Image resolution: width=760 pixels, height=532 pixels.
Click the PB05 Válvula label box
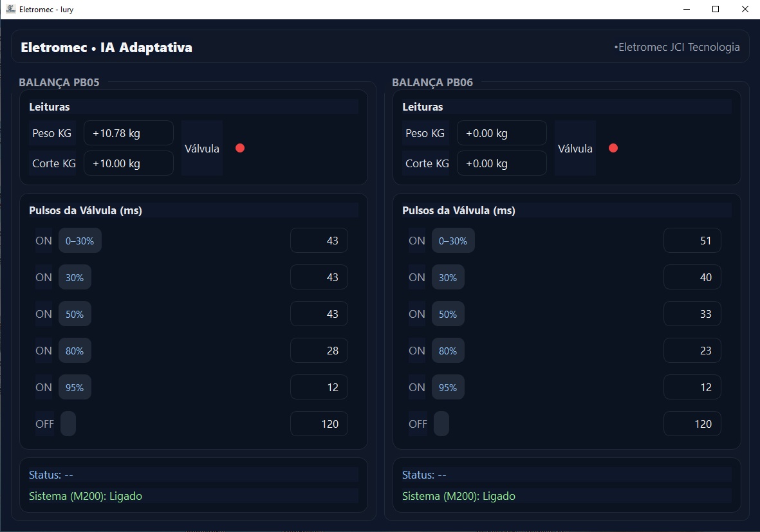(x=202, y=148)
